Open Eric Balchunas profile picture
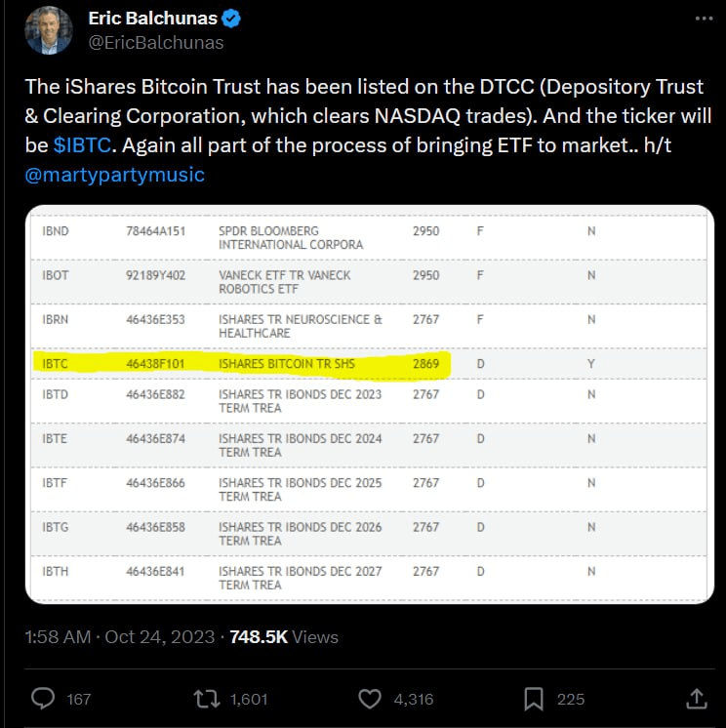The image size is (726, 728). pos(48,30)
